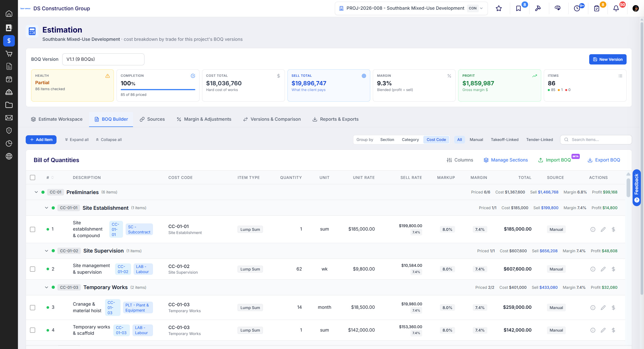Open the Versions & Comparison tab
The height and width of the screenshot is (349, 644).
(x=272, y=119)
